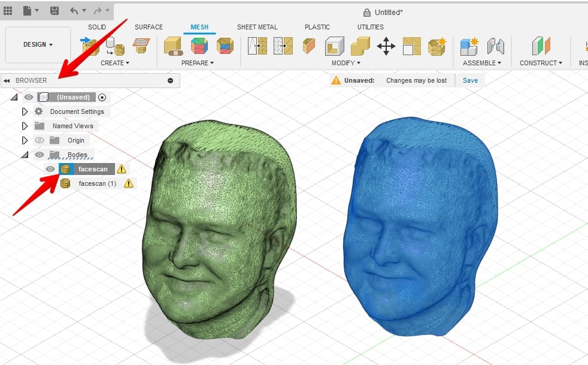This screenshot has width=588, height=365.
Task: Open the ASSEMBLE panel dropdown
Action: tap(482, 63)
